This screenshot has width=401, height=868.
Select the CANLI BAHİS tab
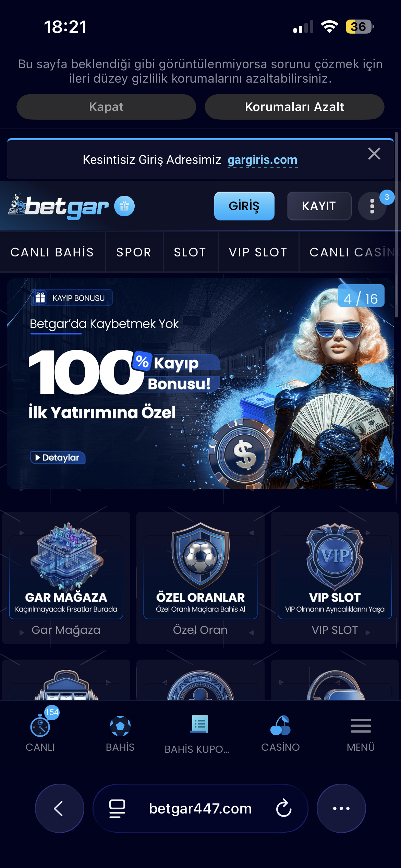click(x=52, y=252)
